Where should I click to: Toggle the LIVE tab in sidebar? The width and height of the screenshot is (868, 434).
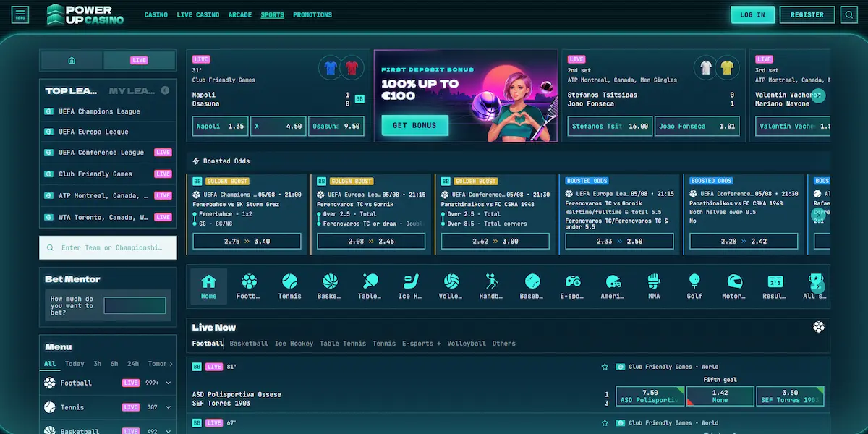pyautogui.click(x=139, y=61)
